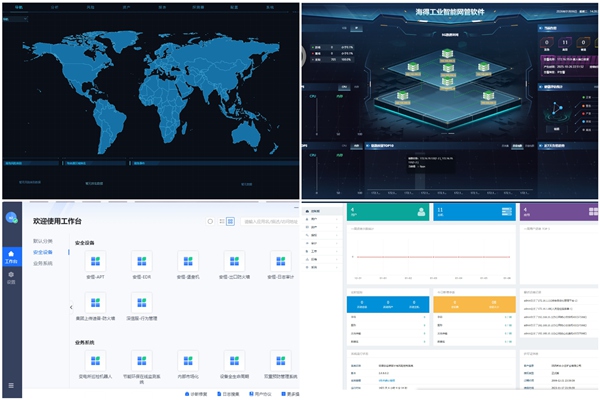
Task: Click the hamburger menu at sidebar bottom
Action: click(11, 386)
